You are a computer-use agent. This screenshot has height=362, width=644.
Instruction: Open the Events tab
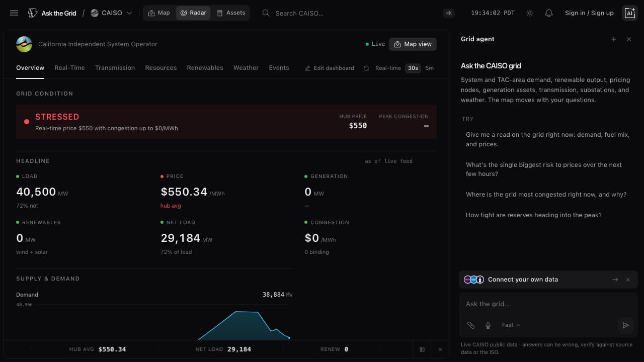pos(279,68)
